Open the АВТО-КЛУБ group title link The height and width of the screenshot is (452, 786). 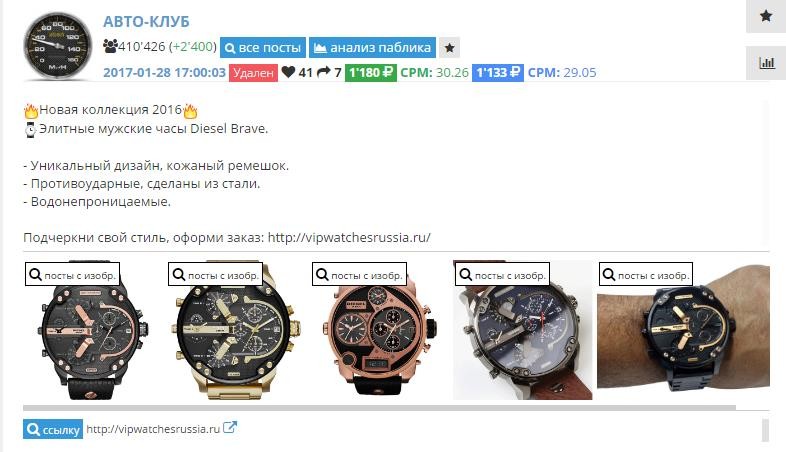[x=146, y=22]
